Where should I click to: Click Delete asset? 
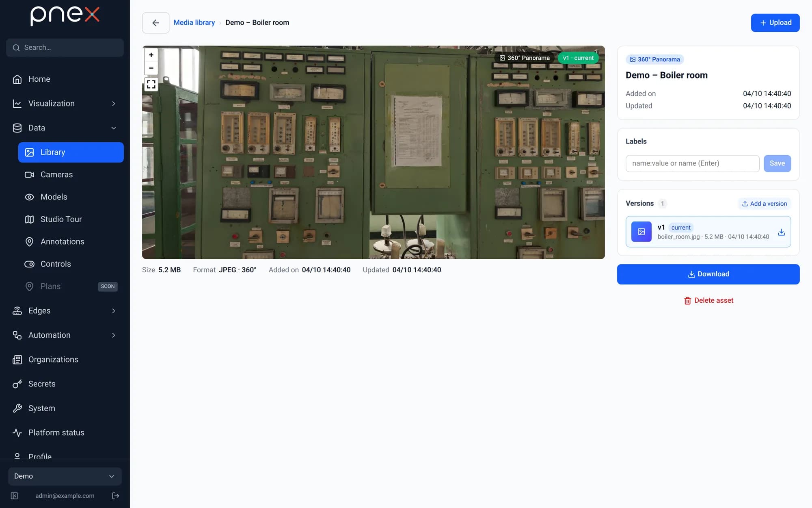pyautogui.click(x=708, y=301)
